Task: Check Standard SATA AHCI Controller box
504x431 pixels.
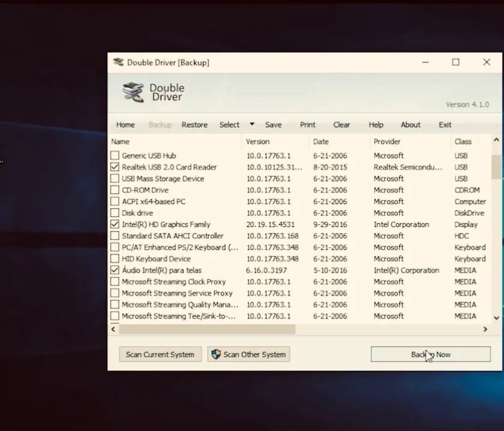Action: 115,236
